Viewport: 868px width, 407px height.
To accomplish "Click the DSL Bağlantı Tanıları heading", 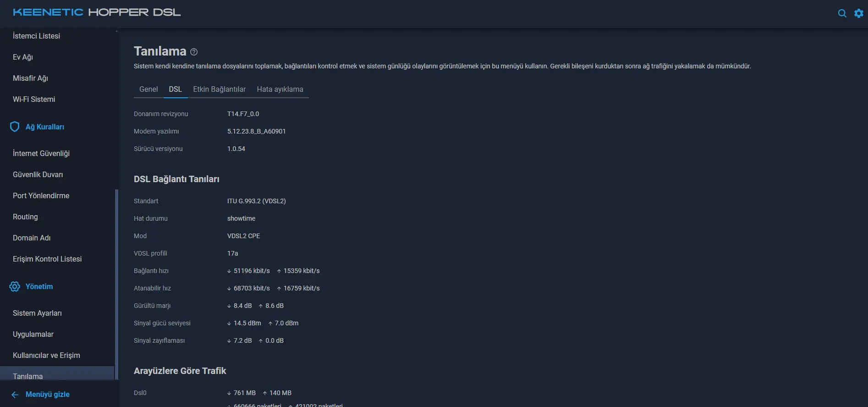I will (x=176, y=179).
